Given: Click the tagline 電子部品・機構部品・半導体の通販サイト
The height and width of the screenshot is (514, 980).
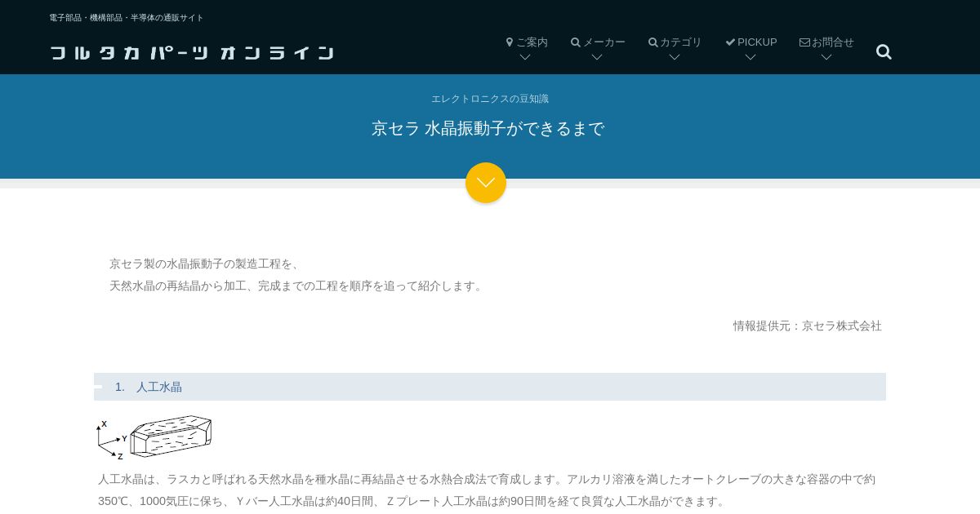Looking at the screenshot, I should 127,18.
